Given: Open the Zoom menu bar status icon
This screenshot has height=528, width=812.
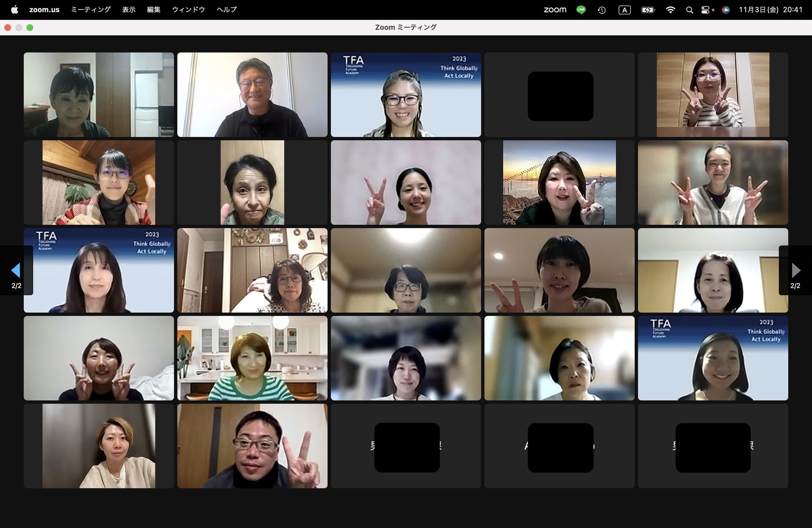Looking at the screenshot, I should click(555, 10).
